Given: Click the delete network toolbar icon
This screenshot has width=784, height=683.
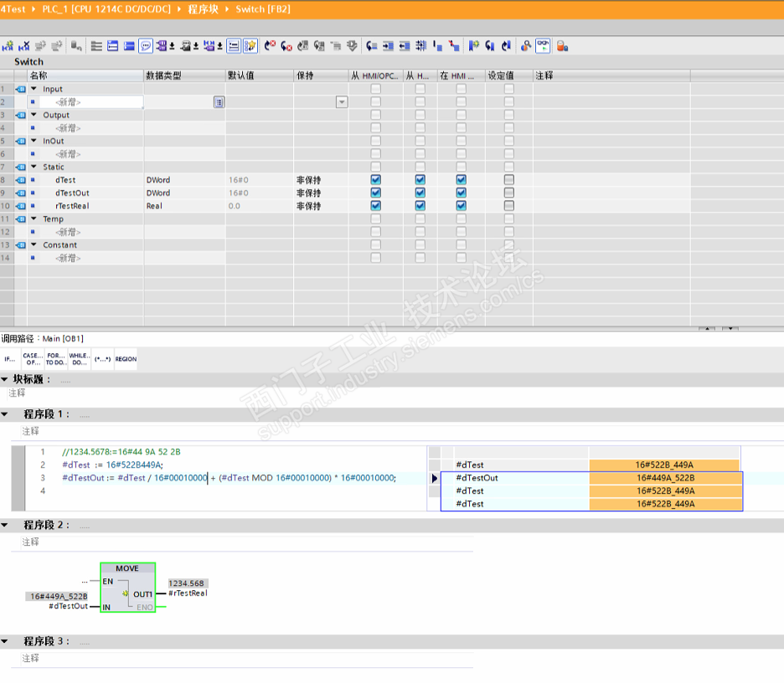Looking at the screenshot, I should pos(24,47).
